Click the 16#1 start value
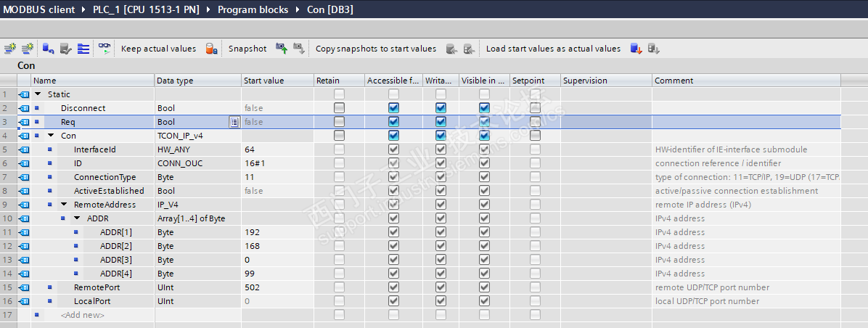The width and height of the screenshot is (868, 328). coord(253,163)
